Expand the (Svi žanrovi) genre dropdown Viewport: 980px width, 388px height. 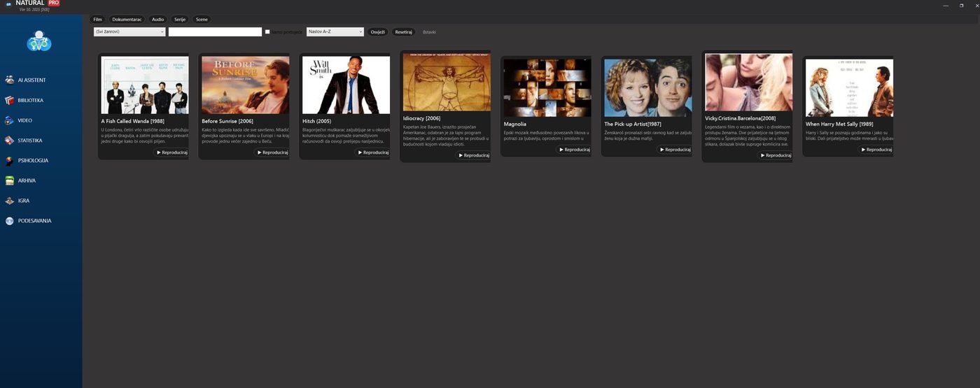point(129,31)
